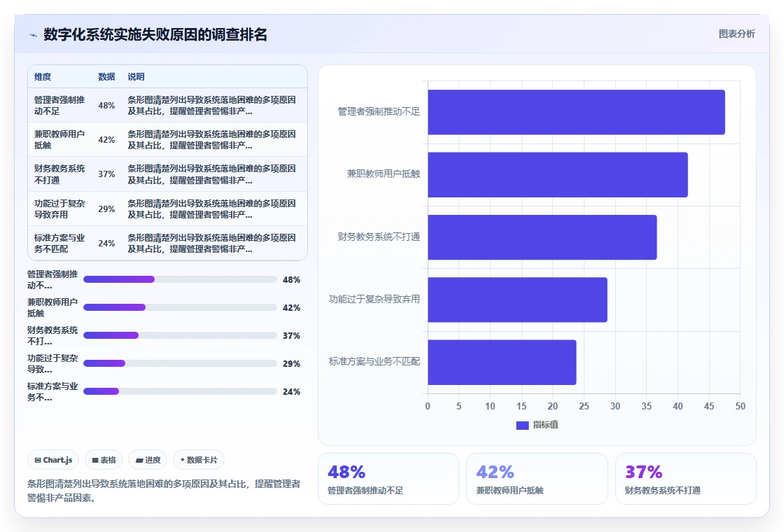Click the x-axis tick label 50
The image size is (784, 532).
click(x=740, y=406)
